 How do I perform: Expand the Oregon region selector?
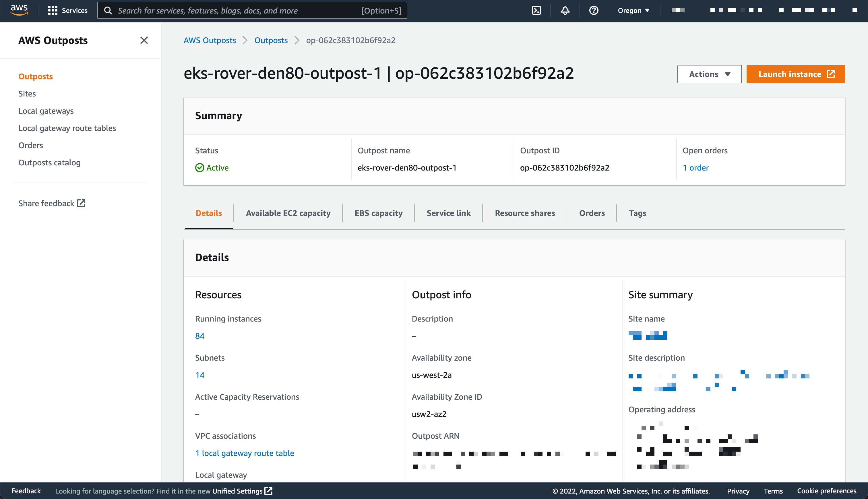(x=633, y=10)
